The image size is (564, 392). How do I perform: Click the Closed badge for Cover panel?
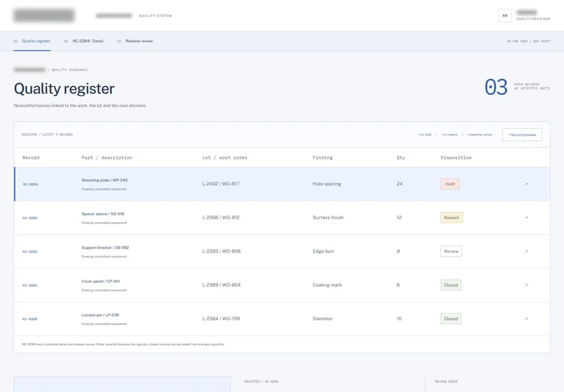click(x=451, y=285)
